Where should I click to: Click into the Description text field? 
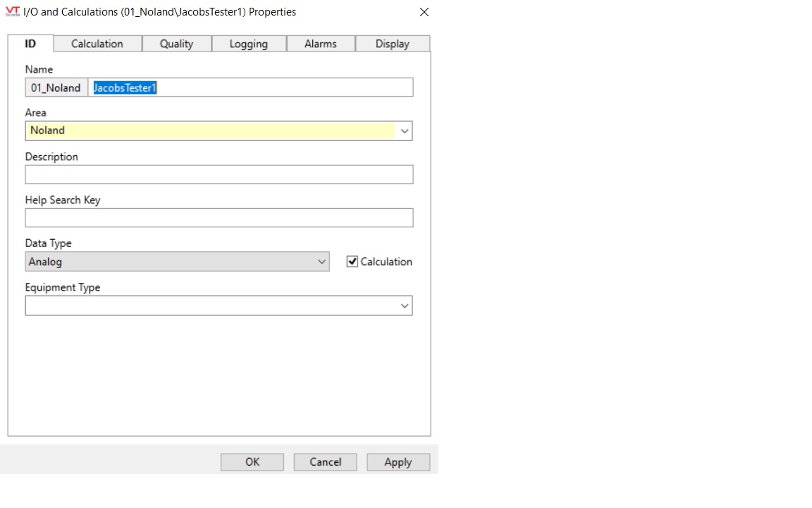219,175
